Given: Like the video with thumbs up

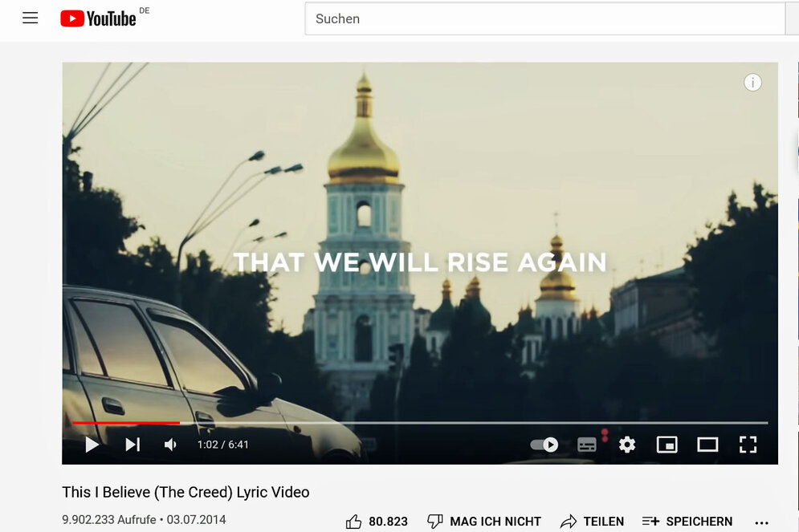Looking at the screenshot, I should (x=377, y=522).
